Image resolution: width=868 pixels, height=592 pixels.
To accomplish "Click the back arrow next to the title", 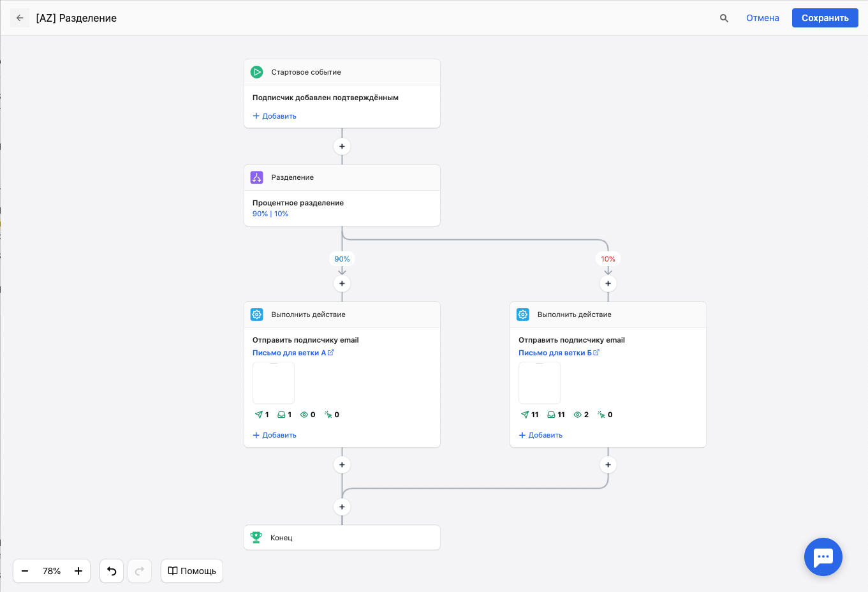I will coord(20,18).
